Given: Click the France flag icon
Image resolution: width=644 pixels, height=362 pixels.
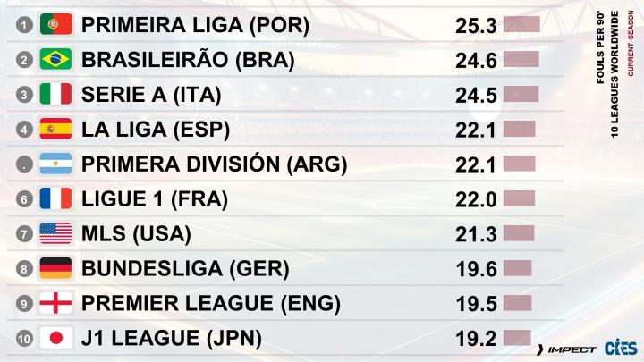Looking at the screenshot, I should (55, 199).
